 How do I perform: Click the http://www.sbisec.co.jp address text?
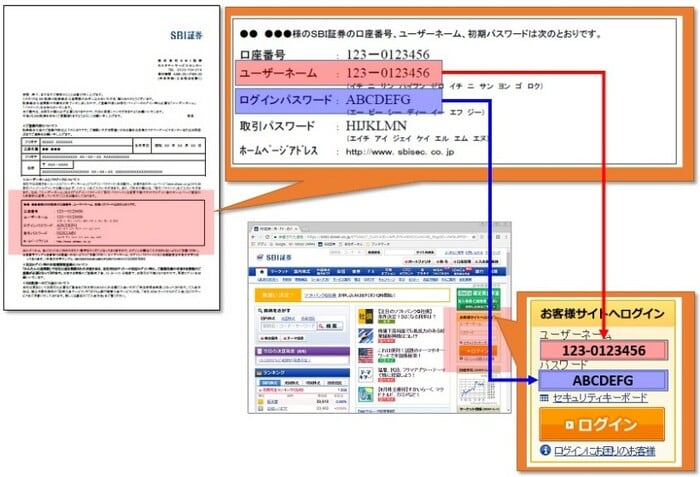400,152
